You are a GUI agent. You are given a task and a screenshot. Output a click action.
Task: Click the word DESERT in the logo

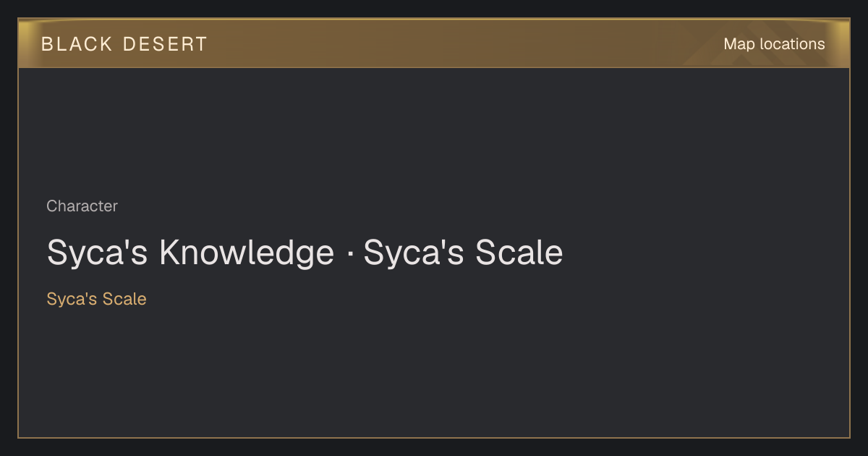[166, 44]
